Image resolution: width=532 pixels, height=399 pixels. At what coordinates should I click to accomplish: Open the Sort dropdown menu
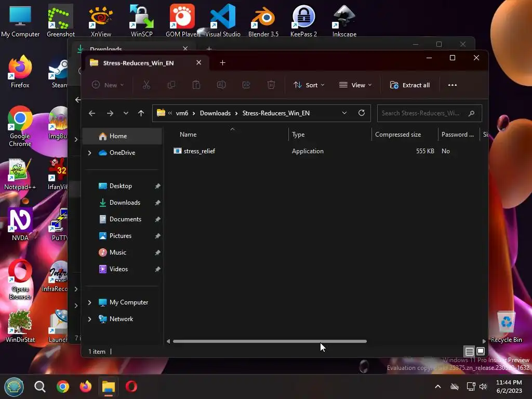[309, 85]
